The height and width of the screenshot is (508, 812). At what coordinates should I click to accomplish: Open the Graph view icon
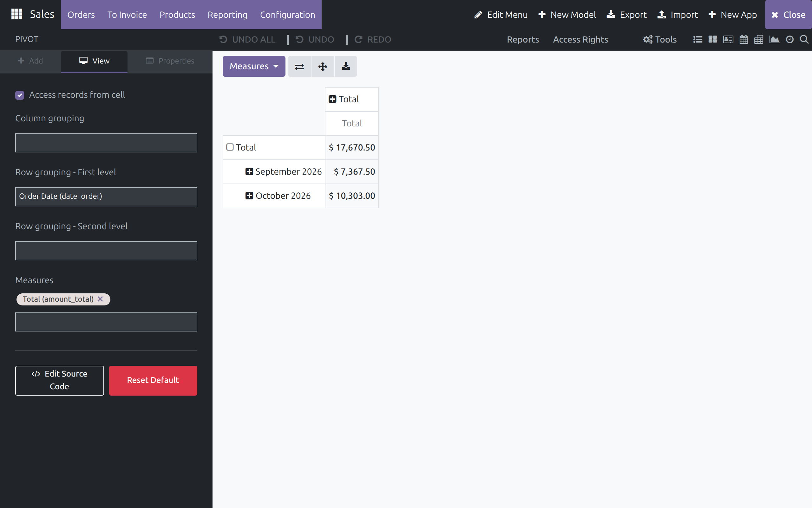click(x=774, y=40)
